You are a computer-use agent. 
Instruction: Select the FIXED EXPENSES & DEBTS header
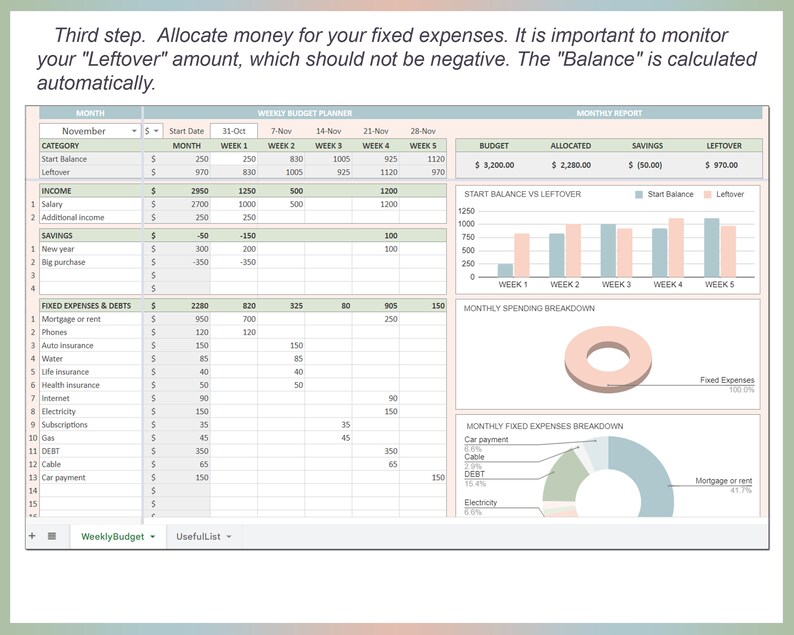[x=90, y=305]
